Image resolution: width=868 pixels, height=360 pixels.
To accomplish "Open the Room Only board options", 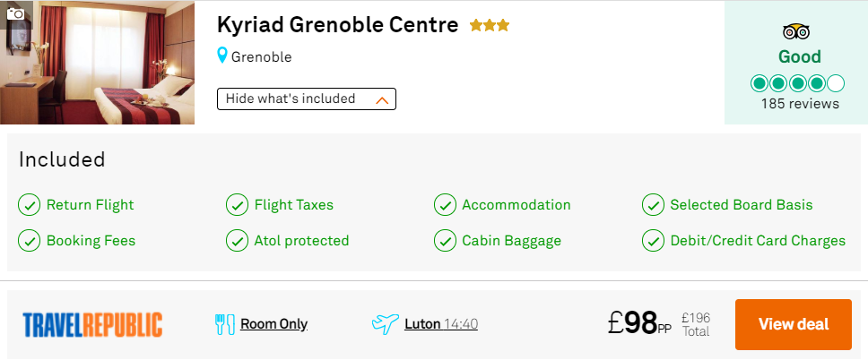I will click(x=273, y=324).
